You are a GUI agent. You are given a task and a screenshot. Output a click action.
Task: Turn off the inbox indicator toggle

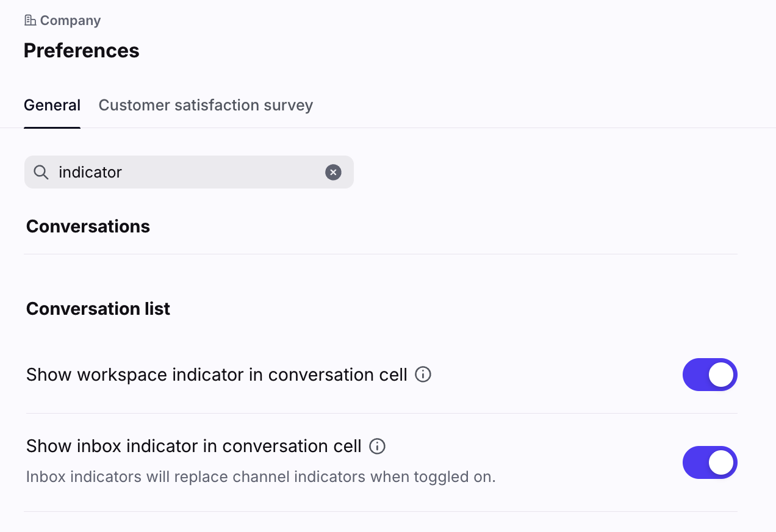[x=710, y=462]
